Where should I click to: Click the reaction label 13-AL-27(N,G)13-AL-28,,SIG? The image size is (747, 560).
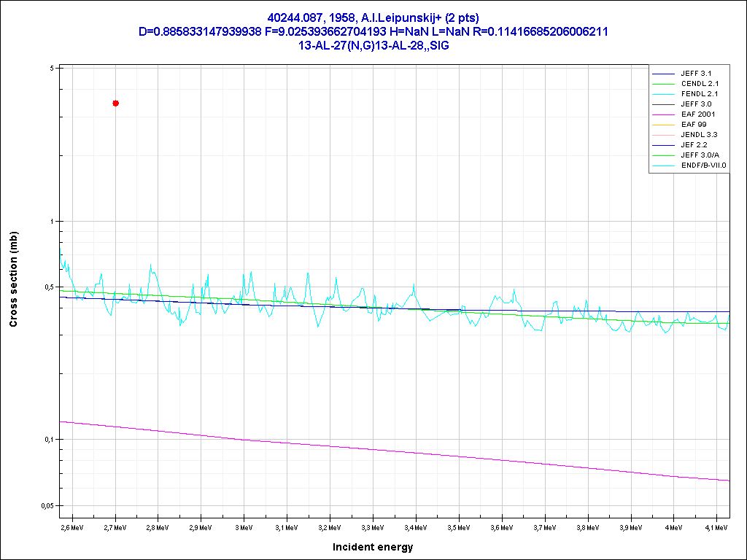coord(373,44)
